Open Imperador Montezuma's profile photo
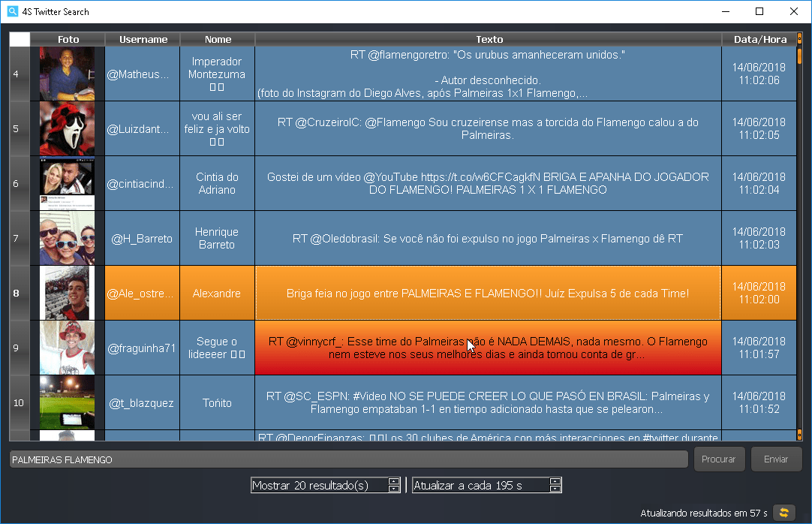 pos(68,74)
